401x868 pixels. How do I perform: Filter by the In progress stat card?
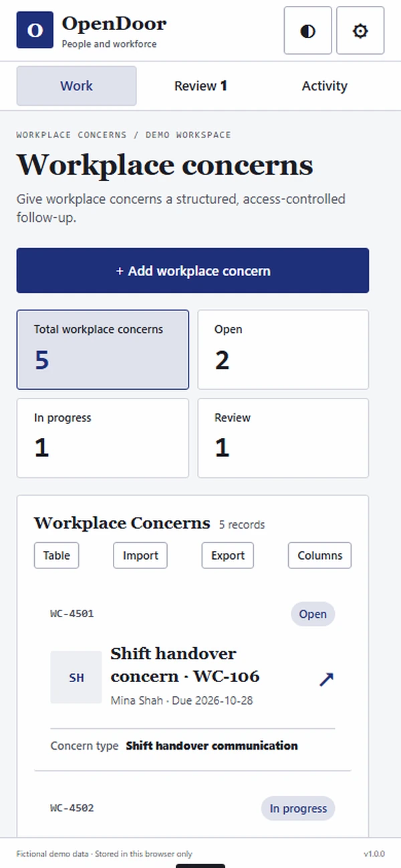coord(103,438)
